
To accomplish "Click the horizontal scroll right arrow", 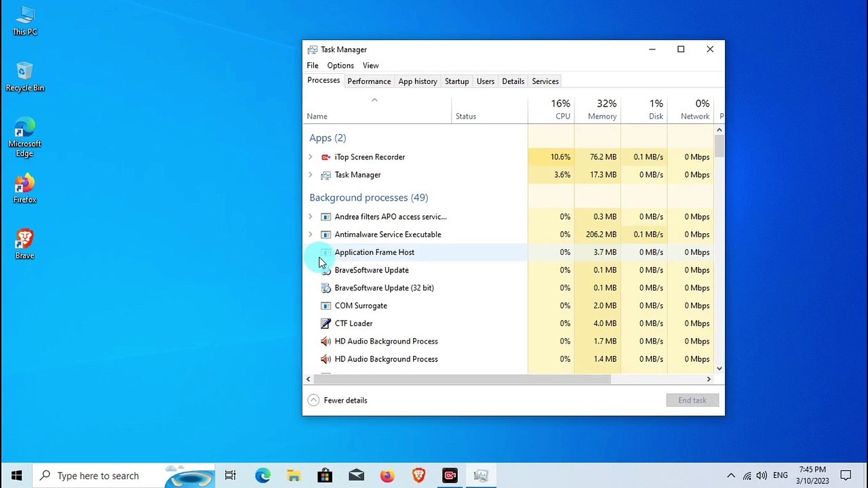I will click(x=709, y=380).
